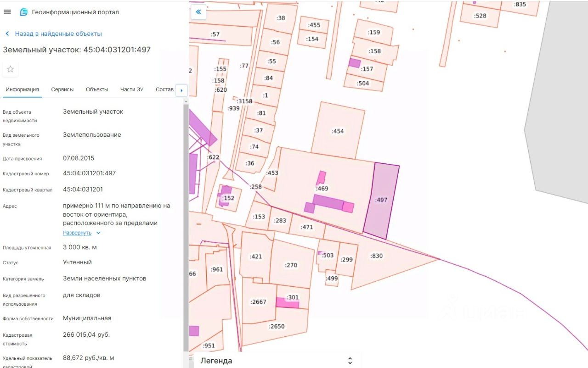Click parcel :157 on the map

pyautogui.click(x=367, y=69)
